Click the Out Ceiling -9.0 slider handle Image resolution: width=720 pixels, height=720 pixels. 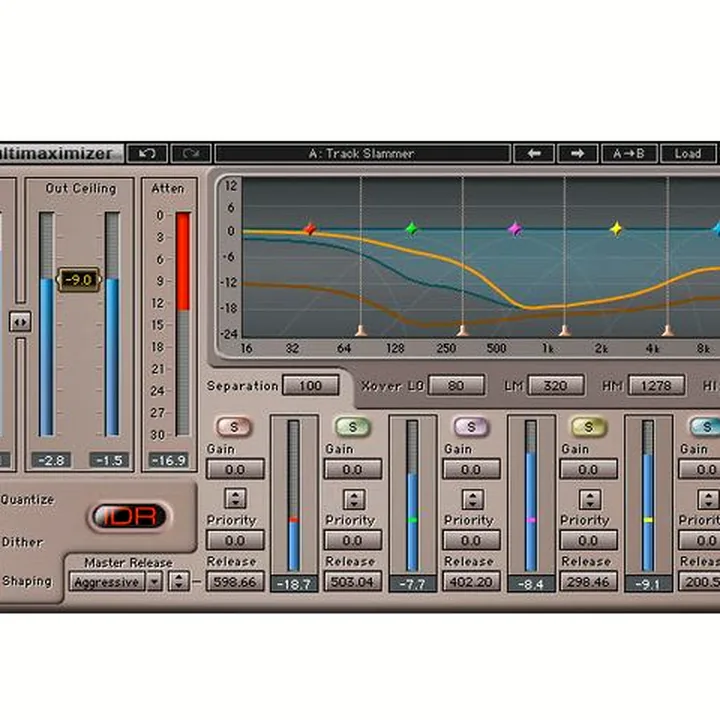(x=79, y=280)
